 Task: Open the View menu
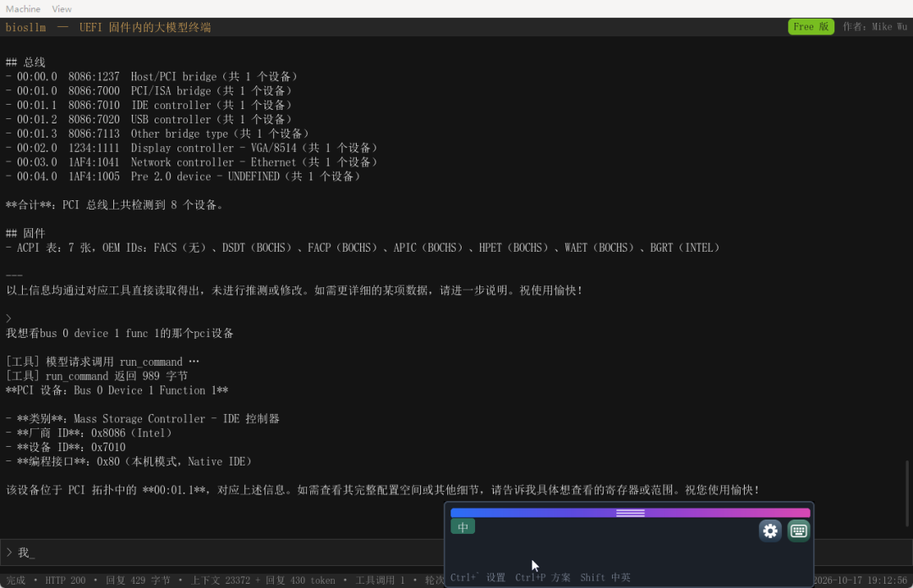62,8
